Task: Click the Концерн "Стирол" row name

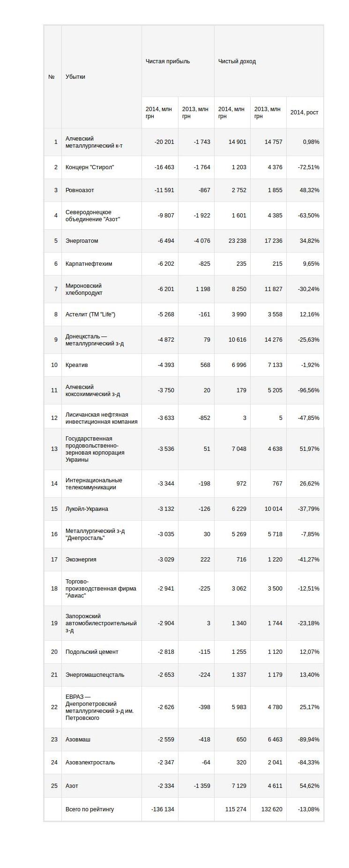Action: pos(90,167)
